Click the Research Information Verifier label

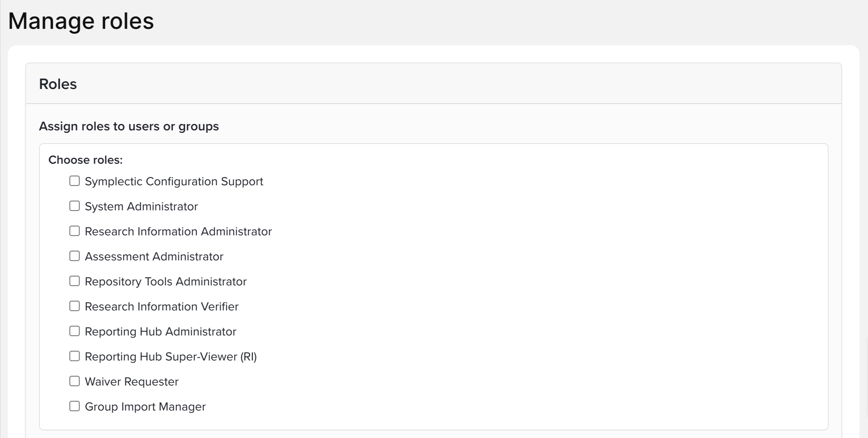click(x=161, y=307)
